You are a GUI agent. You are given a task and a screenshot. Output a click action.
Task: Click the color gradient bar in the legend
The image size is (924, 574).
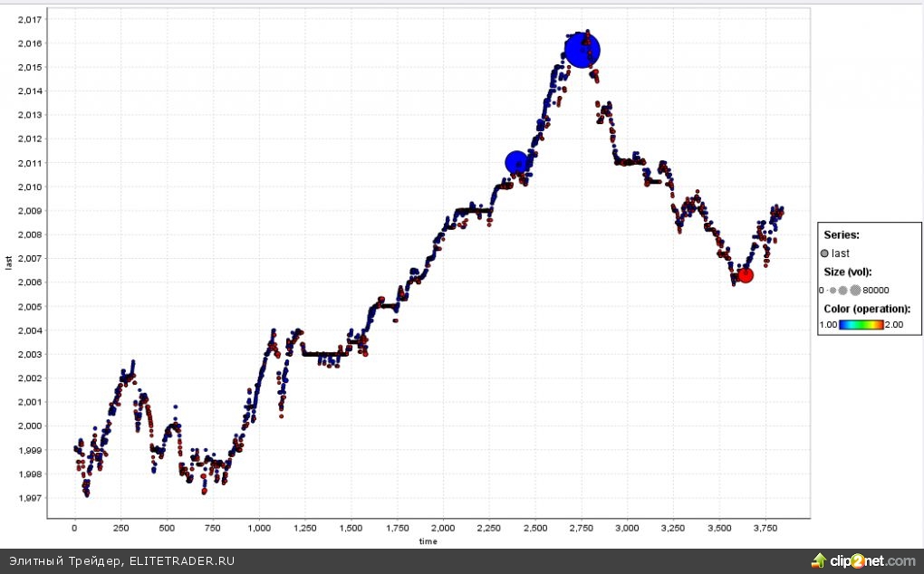point(861,324)
